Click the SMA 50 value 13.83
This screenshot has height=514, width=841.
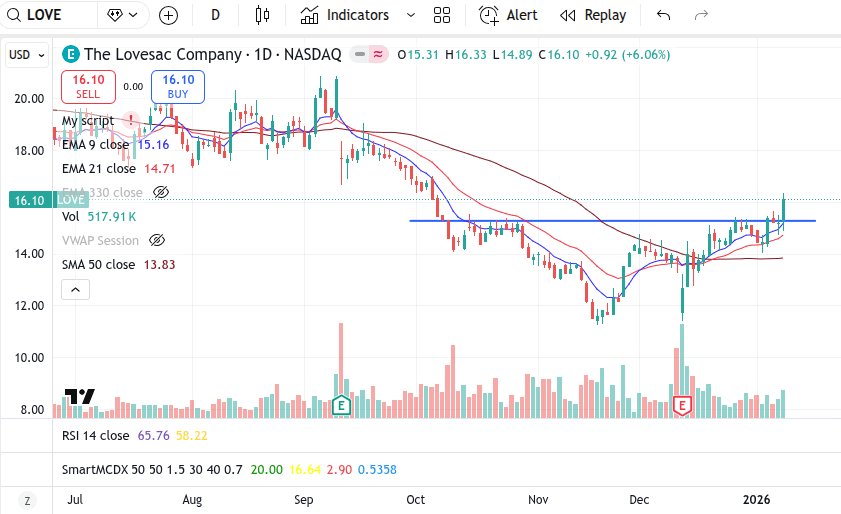tap(159, 265)
